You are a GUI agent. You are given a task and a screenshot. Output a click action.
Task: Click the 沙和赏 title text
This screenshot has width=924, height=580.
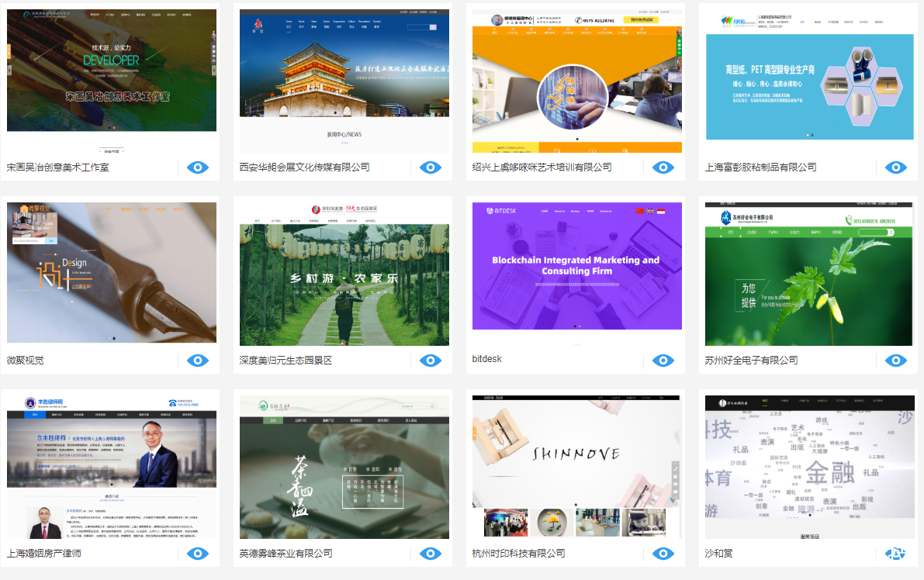[719, 554]
